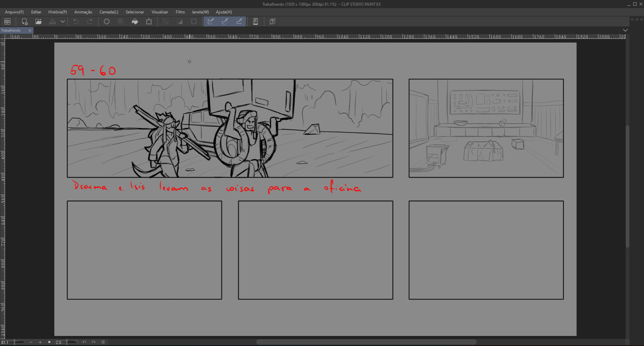Toggle Snap to Ruler
This screenshot has height=346, width=644.
(211, 21)
